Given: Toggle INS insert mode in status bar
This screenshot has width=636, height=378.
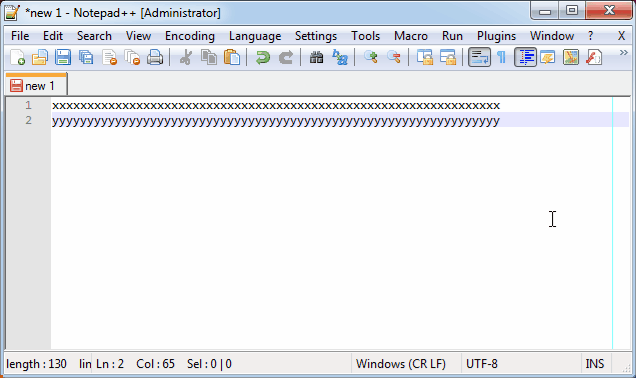Looking at the screenshot, I should [x=595, y=364].
